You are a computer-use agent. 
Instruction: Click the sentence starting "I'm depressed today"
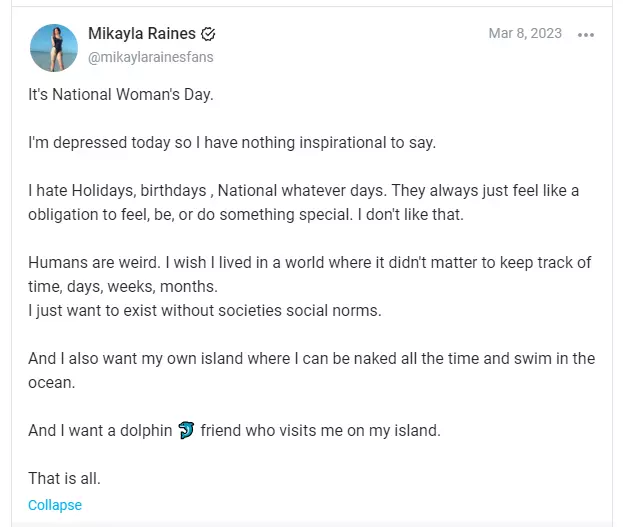click(x=232, y=143)
